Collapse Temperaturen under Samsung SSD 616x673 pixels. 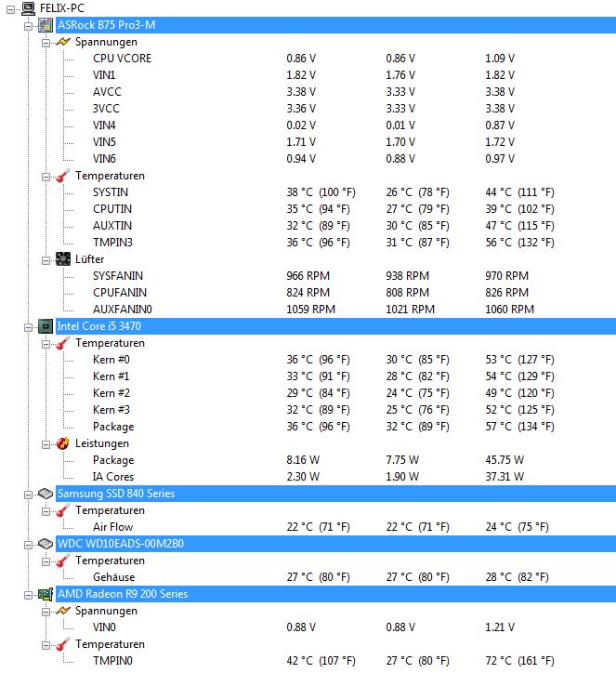(x=46, y=511)
